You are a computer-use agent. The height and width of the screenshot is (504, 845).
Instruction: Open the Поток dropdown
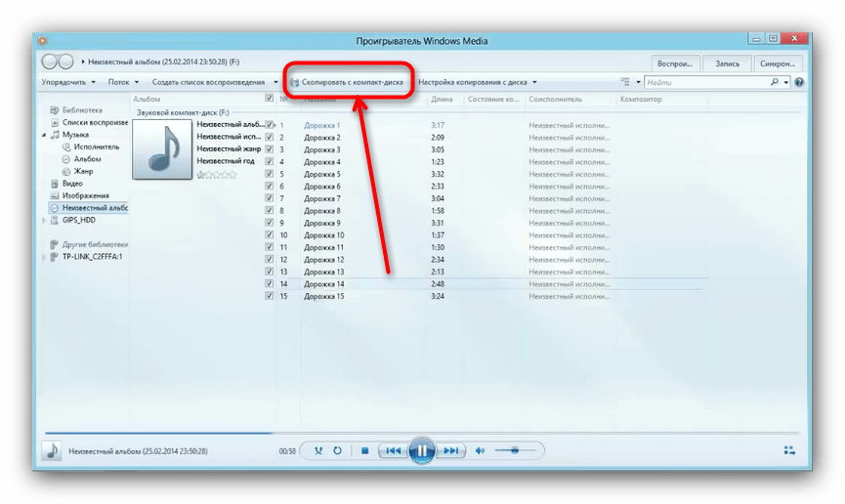(x=123, y=82)
